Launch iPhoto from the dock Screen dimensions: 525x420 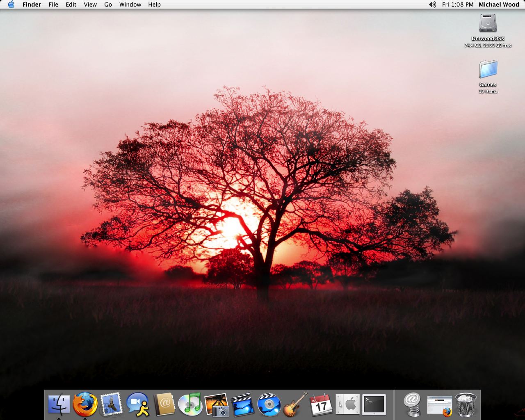coord(217,404)
